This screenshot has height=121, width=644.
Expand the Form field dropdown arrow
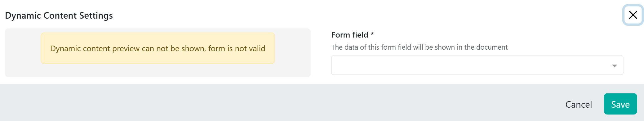614,66
